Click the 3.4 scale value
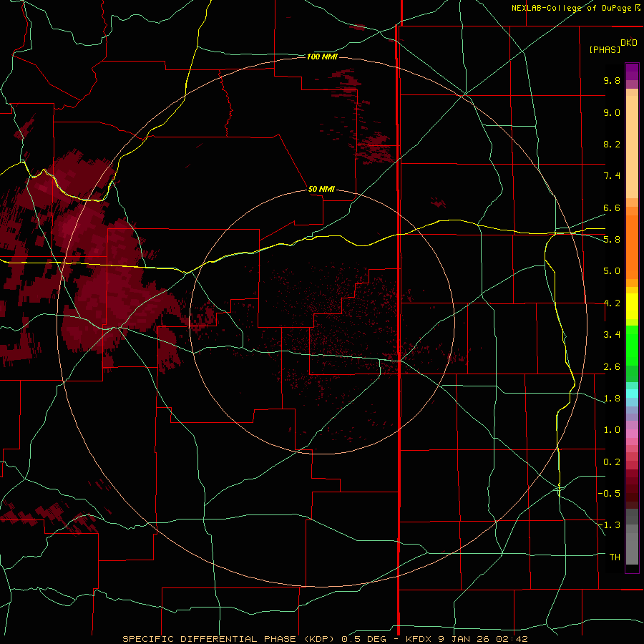The width and height of the screenshot is (644, 644). click(x=612, y=335)
